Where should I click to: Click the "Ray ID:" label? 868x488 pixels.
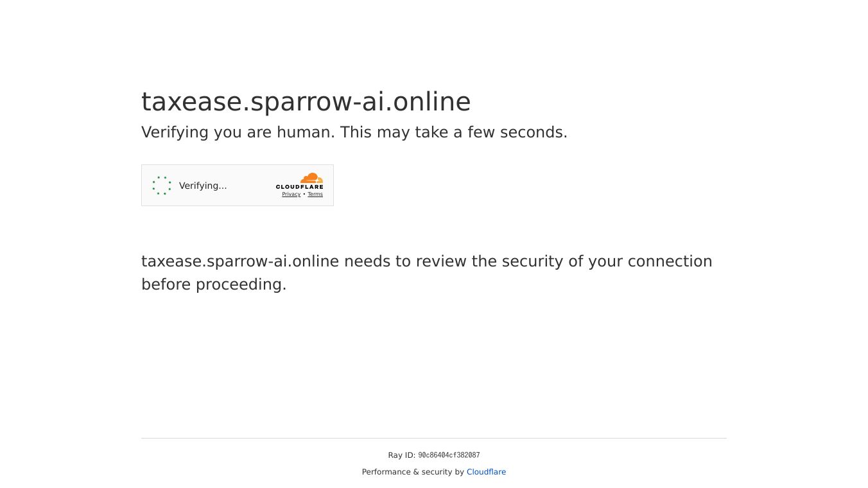(x=401, y=455)
